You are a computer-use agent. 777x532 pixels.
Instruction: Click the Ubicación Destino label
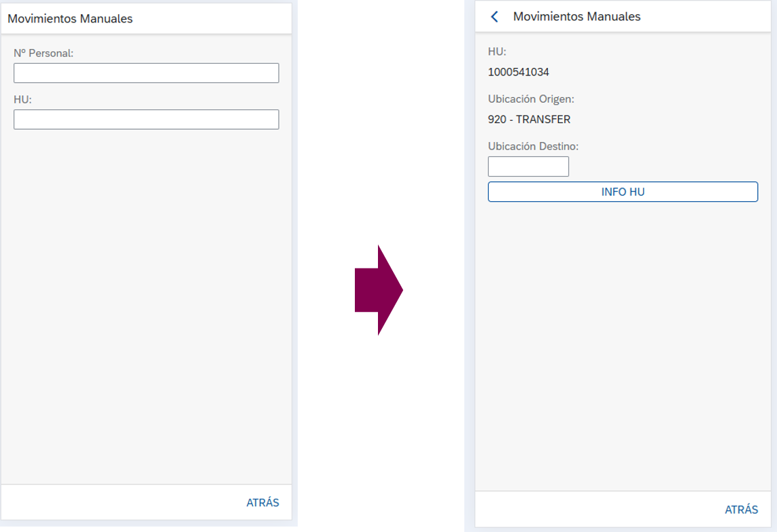coord(533,146)
